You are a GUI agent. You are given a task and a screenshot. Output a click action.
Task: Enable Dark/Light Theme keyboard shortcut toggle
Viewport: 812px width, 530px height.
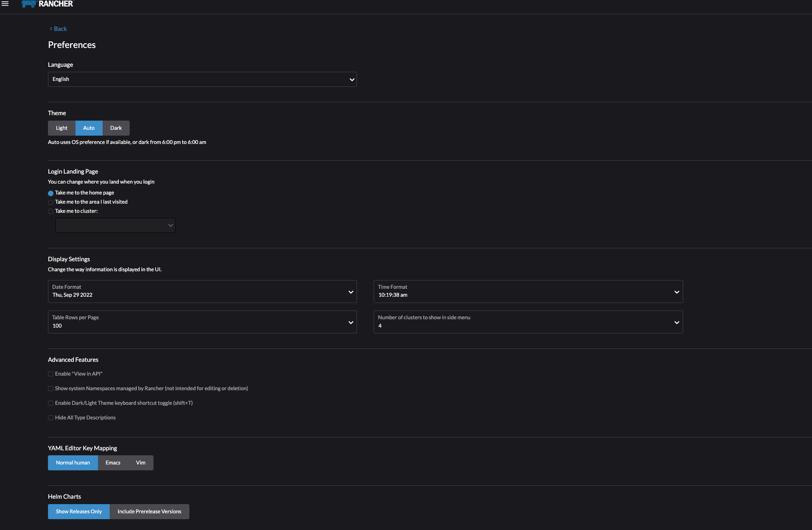pos(50,403)
